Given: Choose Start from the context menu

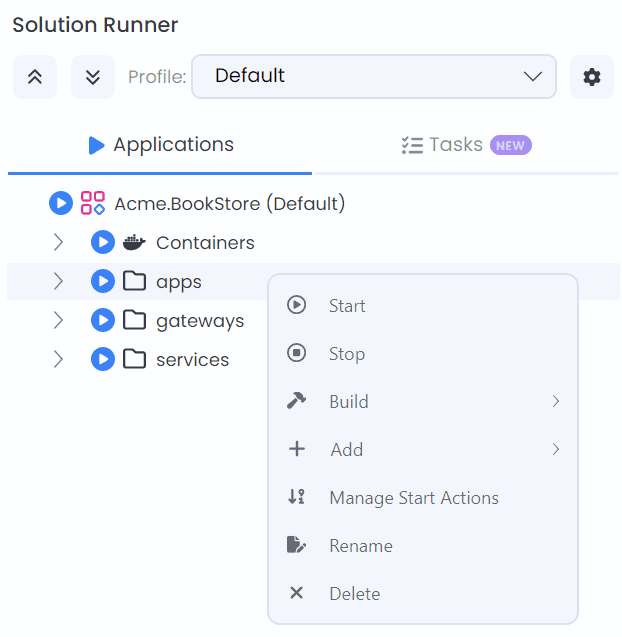Looking at the screenshot, I should click(347, 306).
